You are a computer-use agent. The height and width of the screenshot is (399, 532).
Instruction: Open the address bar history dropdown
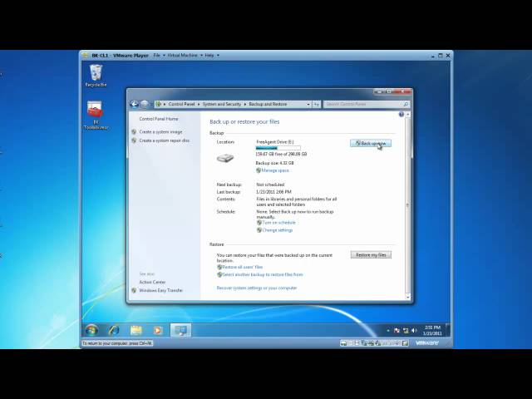click(x=308, y=104)
